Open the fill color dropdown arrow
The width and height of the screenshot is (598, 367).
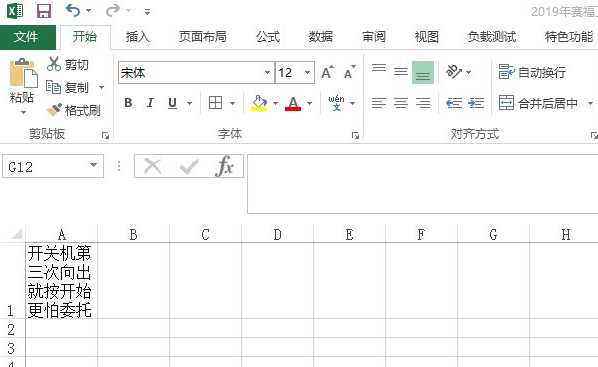(x=275, y=103)
